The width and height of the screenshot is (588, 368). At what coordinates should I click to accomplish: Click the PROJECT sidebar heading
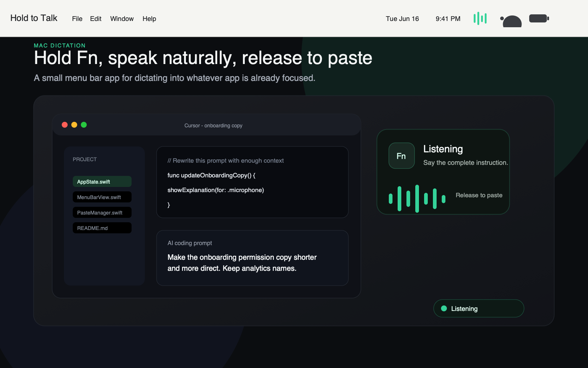pos(85,159)
